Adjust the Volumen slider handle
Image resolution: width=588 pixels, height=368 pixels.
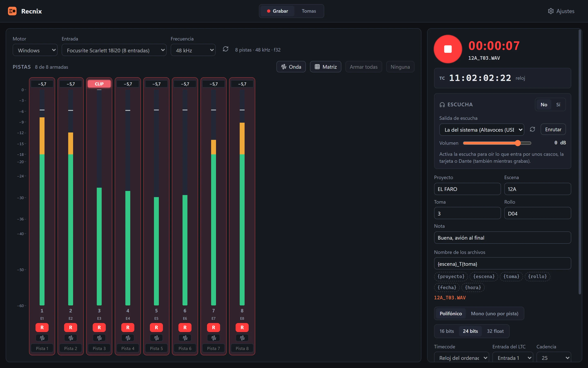(518, 143)
